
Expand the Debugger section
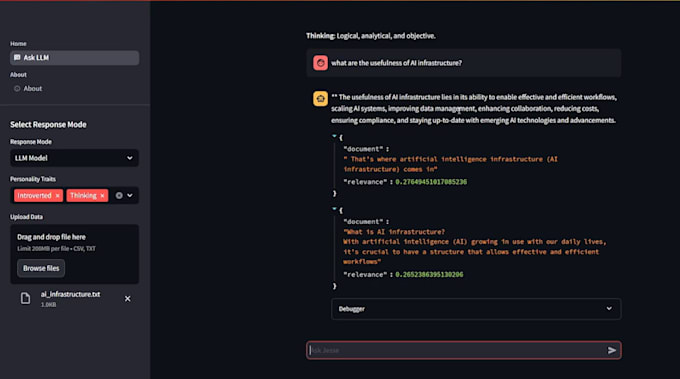(476, 309)
